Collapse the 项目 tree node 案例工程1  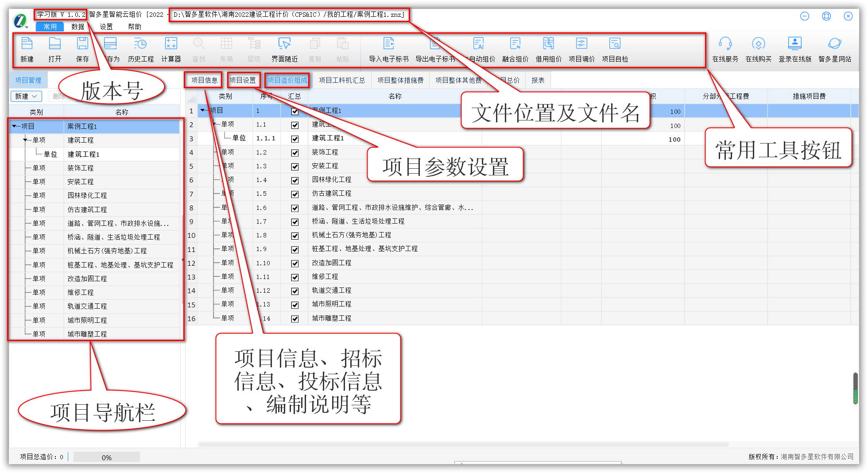[14, 126]
